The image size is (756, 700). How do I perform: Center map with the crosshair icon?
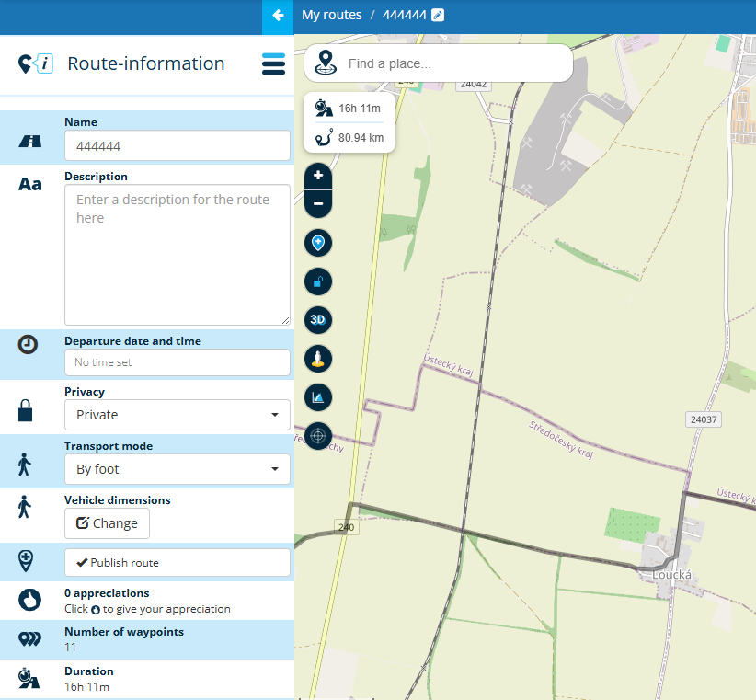click(x=318, y=436)
